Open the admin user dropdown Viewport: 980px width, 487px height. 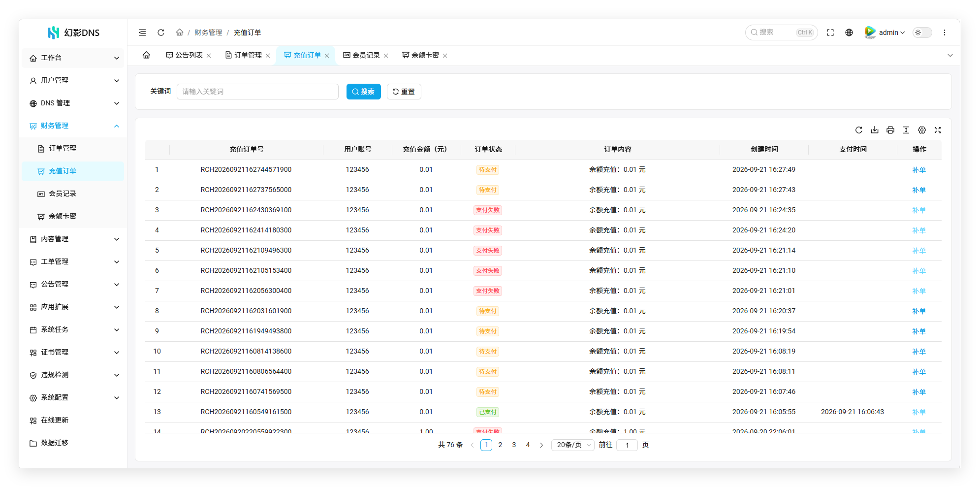pyautogui.click(x=885, y=32)
